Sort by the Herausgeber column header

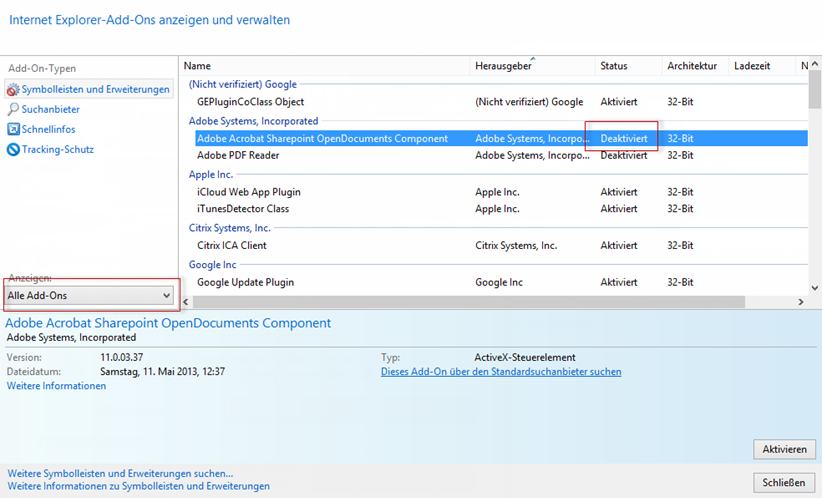click(532, 66)
